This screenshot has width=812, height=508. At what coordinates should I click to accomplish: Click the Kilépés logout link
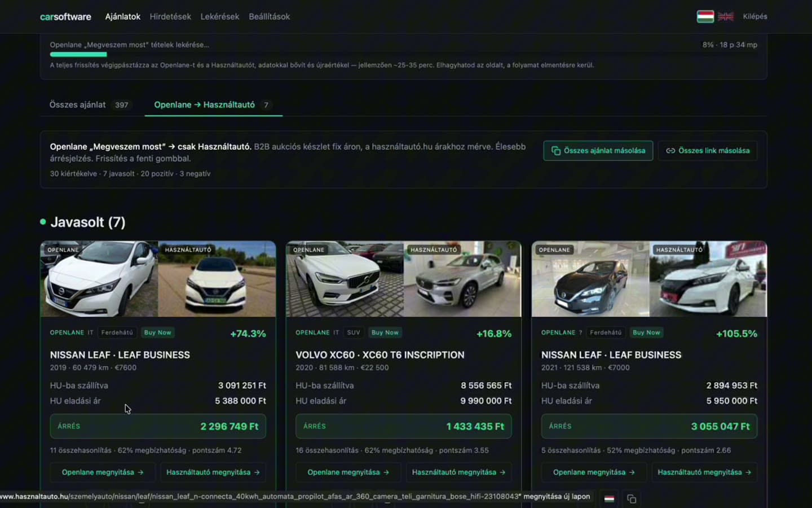click(x=755, y=16)
